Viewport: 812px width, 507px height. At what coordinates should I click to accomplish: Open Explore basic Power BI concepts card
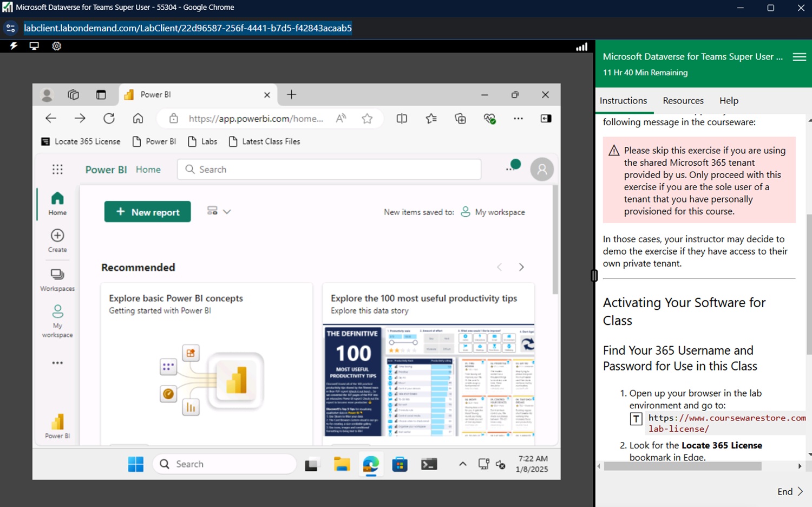pyautogui.click(x=206, y=364)
